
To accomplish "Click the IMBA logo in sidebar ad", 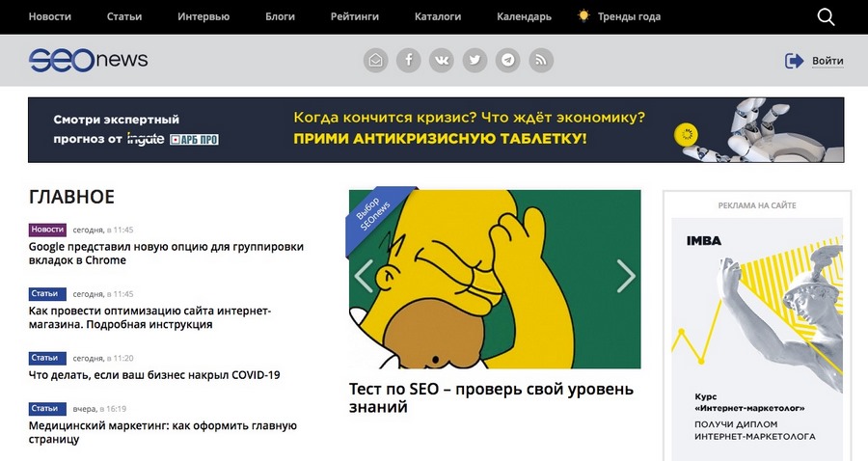I will (704, 241).
